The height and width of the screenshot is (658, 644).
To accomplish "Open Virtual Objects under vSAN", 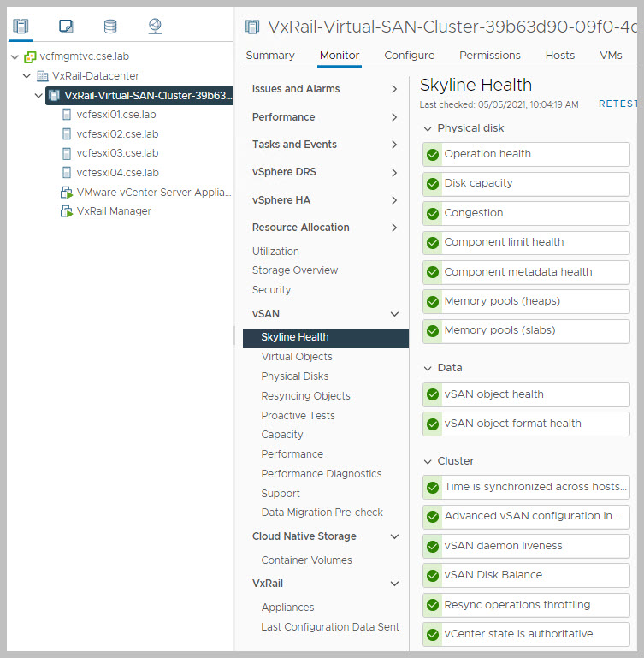I will point(297,357).
